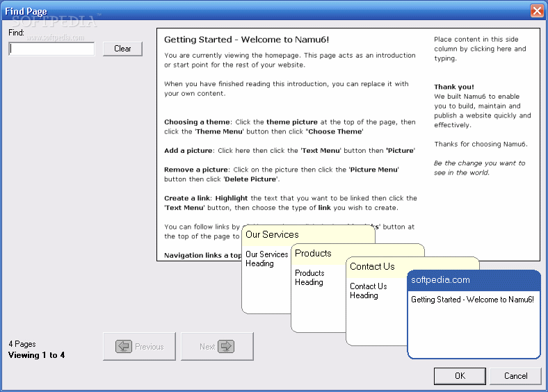Click 'Our Services Heading' text on card
Screen dimensions: 548x392
tap(266, 259)
